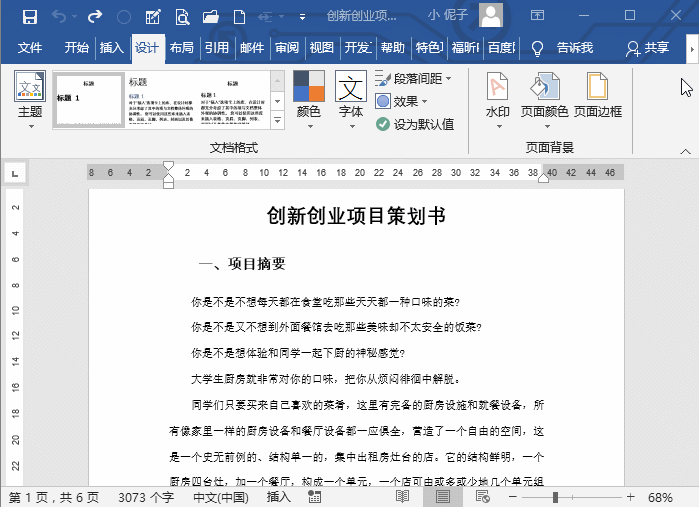Customize the quick access toolbar dropdown
699x507 pixels.
click(302, 17)
